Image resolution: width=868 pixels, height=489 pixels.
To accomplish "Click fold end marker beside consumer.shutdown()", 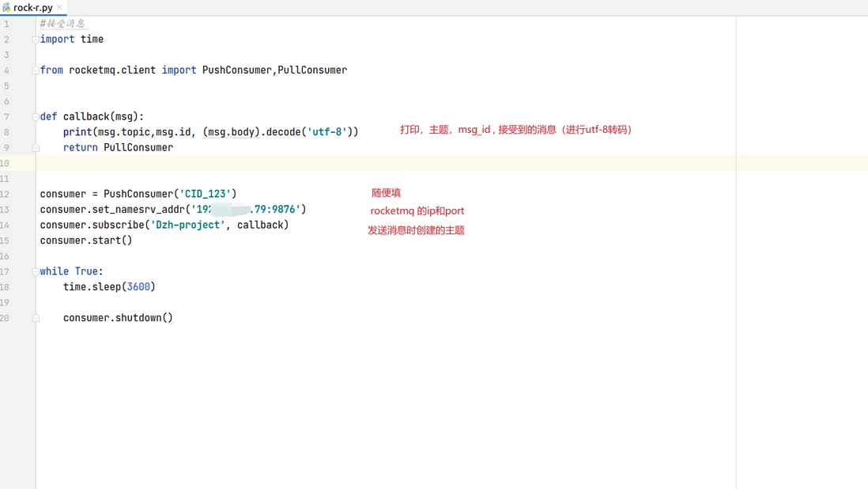I will [36, 318].
